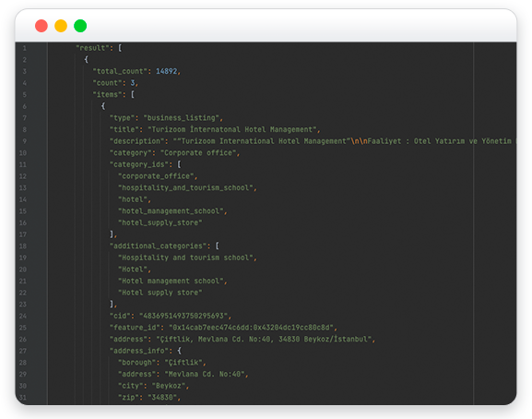The image size is (532, 419).
Task: Click the yellow minimize window button
Action: pos(61,26)
